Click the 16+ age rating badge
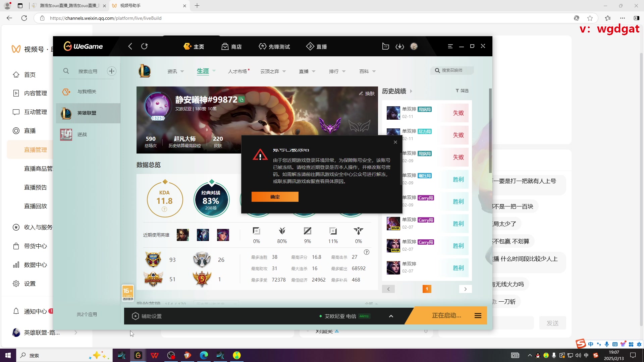The image size is (644, 362). coord(128,293)
